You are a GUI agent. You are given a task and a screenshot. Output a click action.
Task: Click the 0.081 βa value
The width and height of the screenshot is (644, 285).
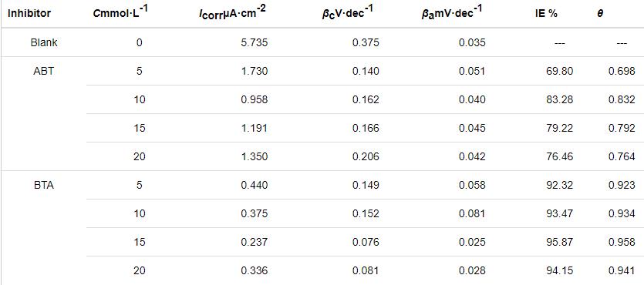pos(472,213)
